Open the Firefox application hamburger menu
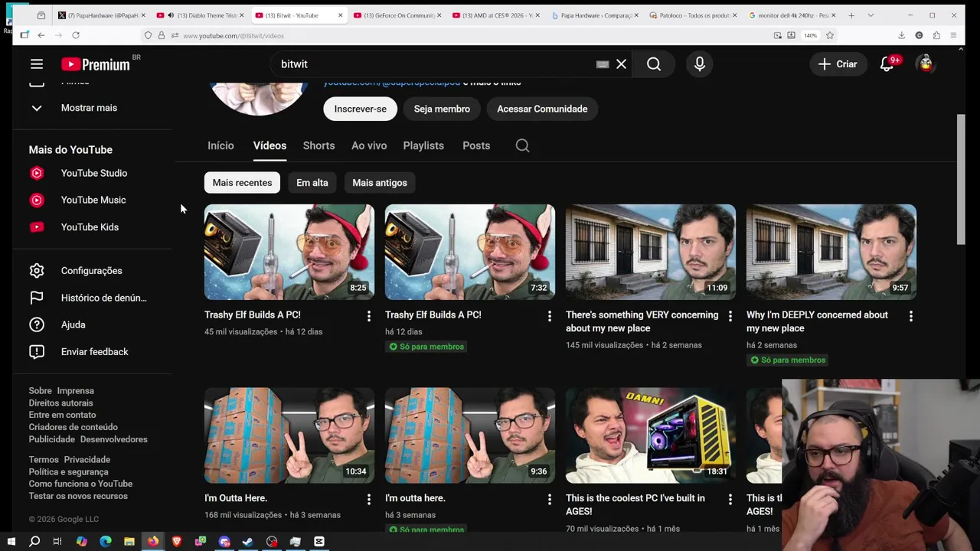This screenshot has height=551, width=980. point(953,35)
